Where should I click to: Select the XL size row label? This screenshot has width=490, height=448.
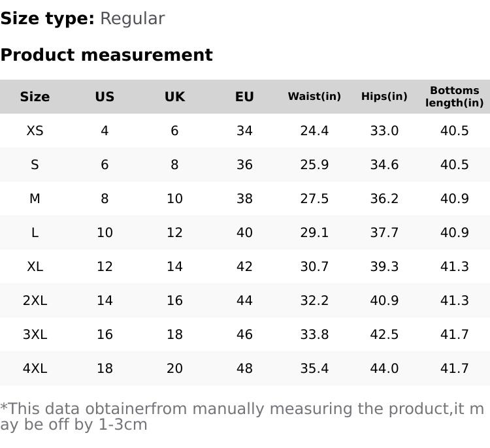[x=35, y=266]
